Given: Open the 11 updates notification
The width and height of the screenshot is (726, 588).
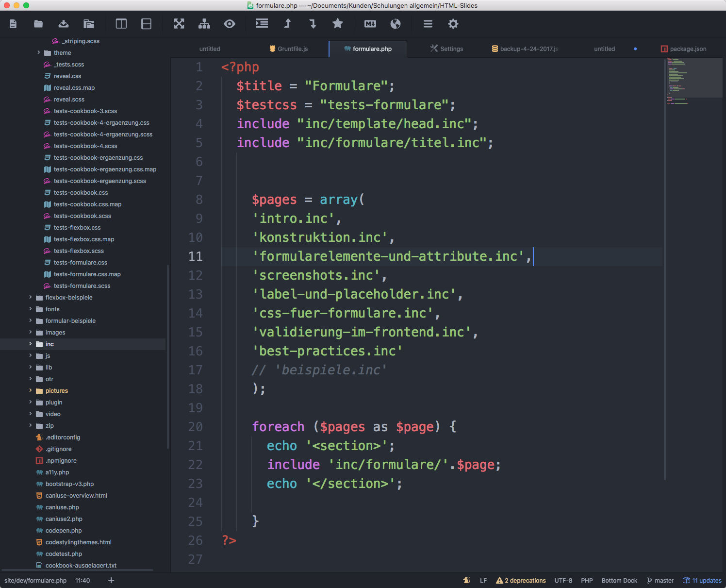Looking at the screenshot, I should [x=702, y=580].
